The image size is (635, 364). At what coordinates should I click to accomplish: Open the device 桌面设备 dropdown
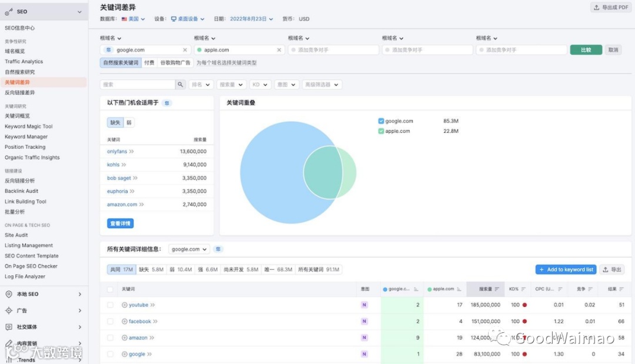tap(188, 19)
